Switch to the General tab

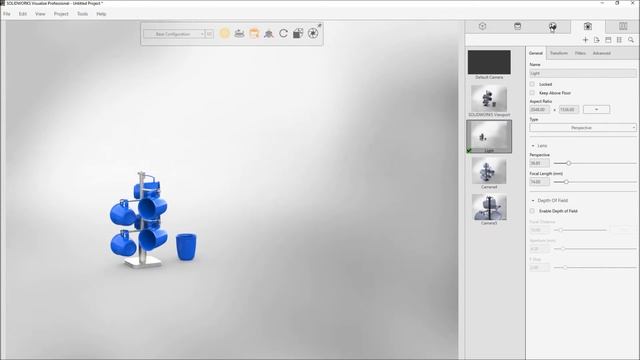(x=536, y=53)
